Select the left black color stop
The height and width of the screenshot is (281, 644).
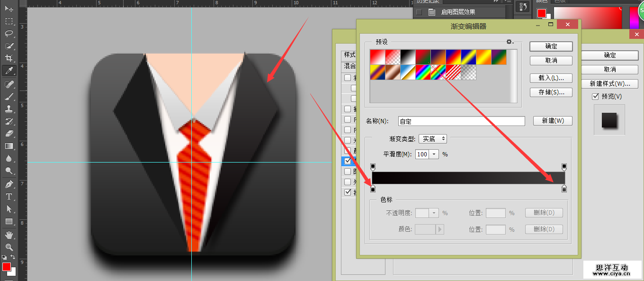point(373,189)
